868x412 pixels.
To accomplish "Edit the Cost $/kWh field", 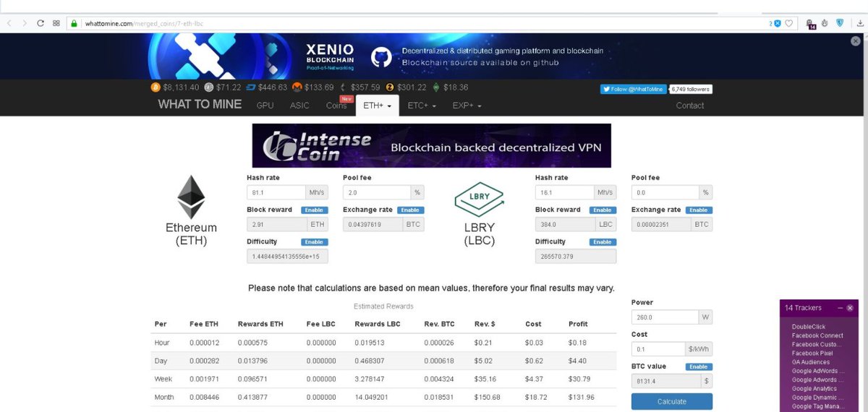I will [658, 349].
